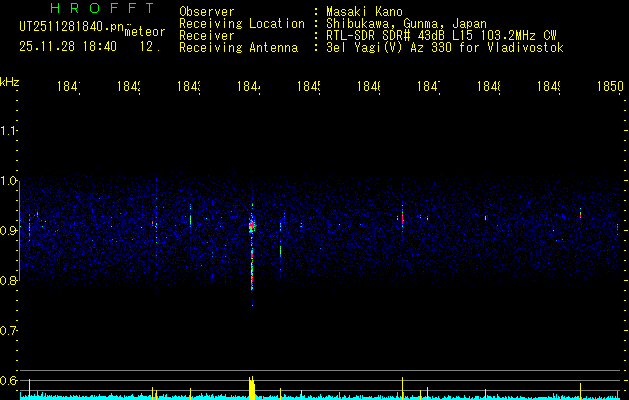Select the file name UT2511281840.pn

72,27
